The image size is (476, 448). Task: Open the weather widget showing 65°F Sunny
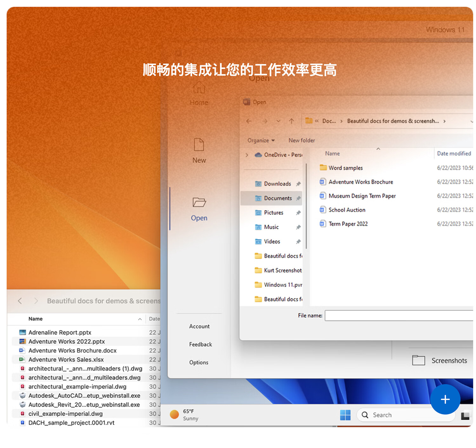pyautogui.click(x=184, y=415)
